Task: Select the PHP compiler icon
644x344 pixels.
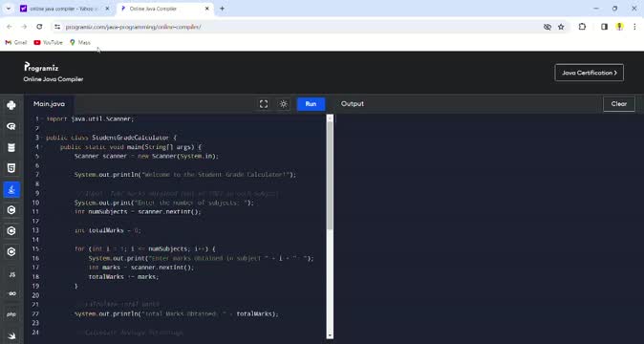Action: point(11,314)
